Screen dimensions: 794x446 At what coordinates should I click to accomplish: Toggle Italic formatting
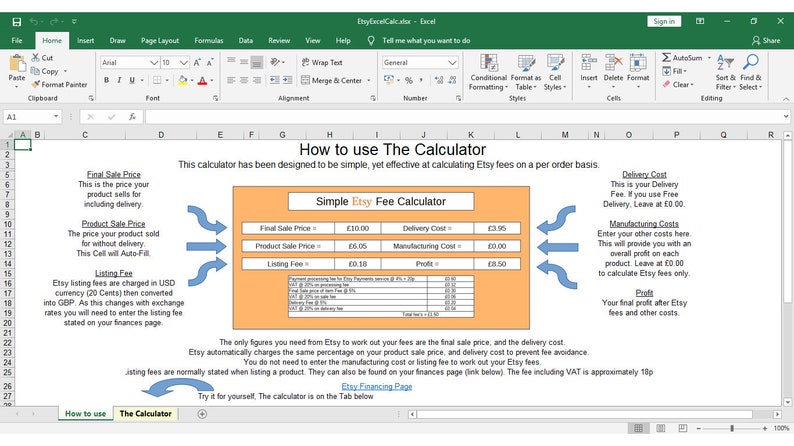(119, 80)
